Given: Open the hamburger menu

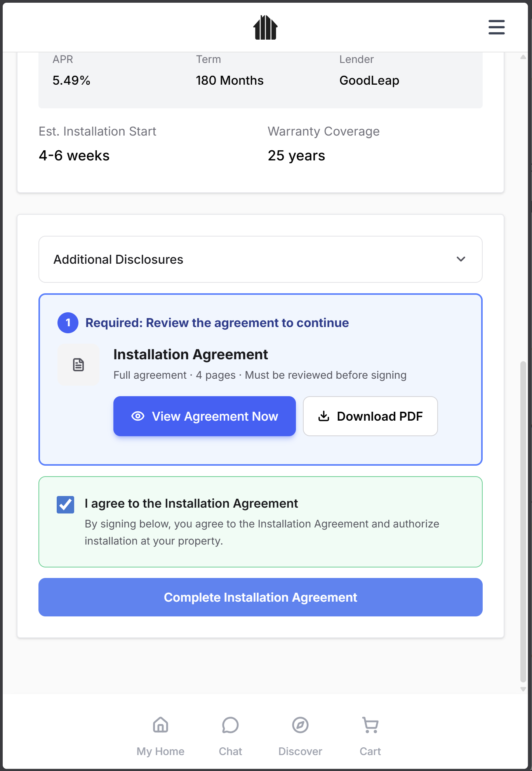Looking at the screenshot, I should [x=496, y=27].
